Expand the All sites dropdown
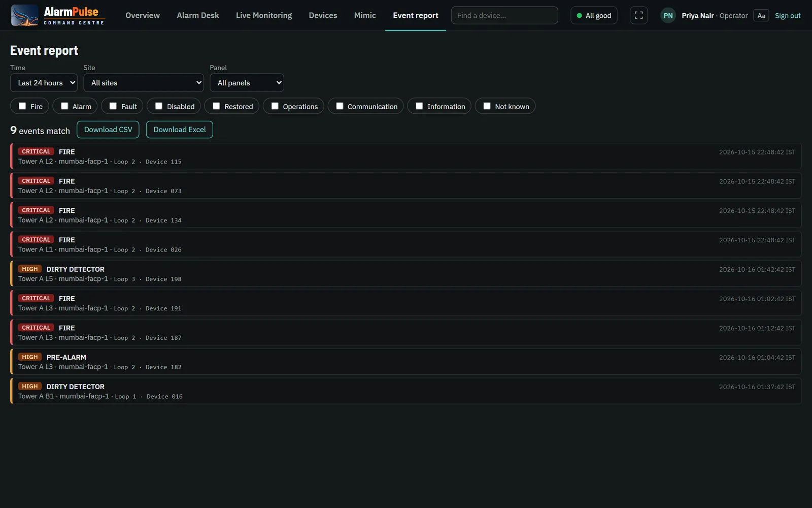Viewport: 812px width, 508px height. click(x=144, y=83)
